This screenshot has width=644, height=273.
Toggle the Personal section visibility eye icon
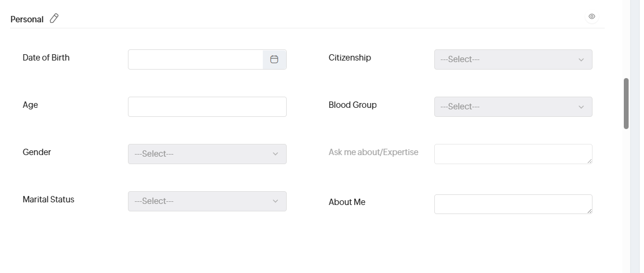coord(592,16)
